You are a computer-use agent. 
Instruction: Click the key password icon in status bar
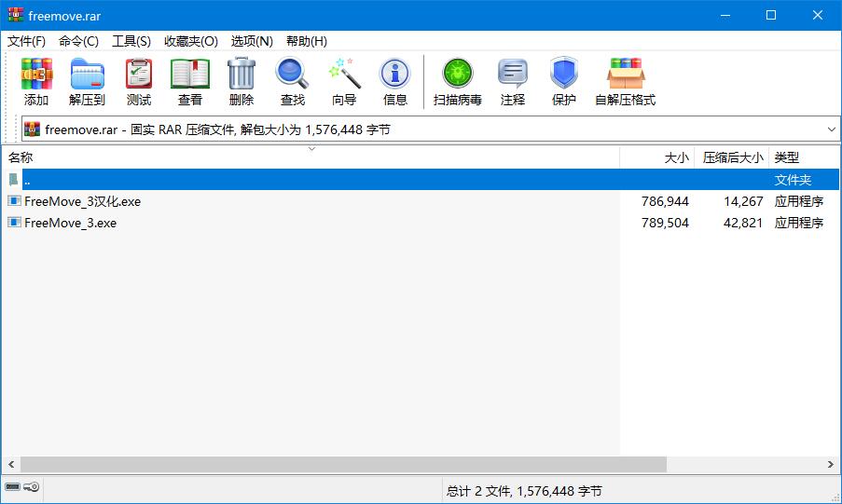pyautogui.click(x=32, y=487)
